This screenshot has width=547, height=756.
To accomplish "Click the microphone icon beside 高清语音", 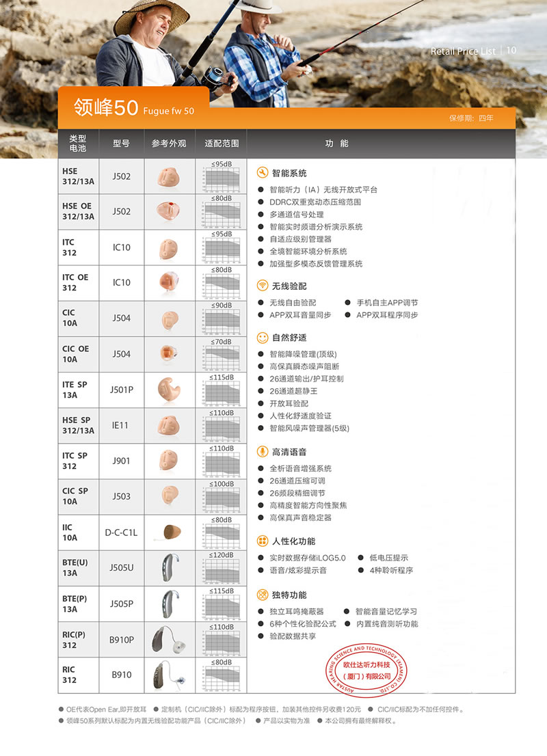I will click(x=263, y=452).
